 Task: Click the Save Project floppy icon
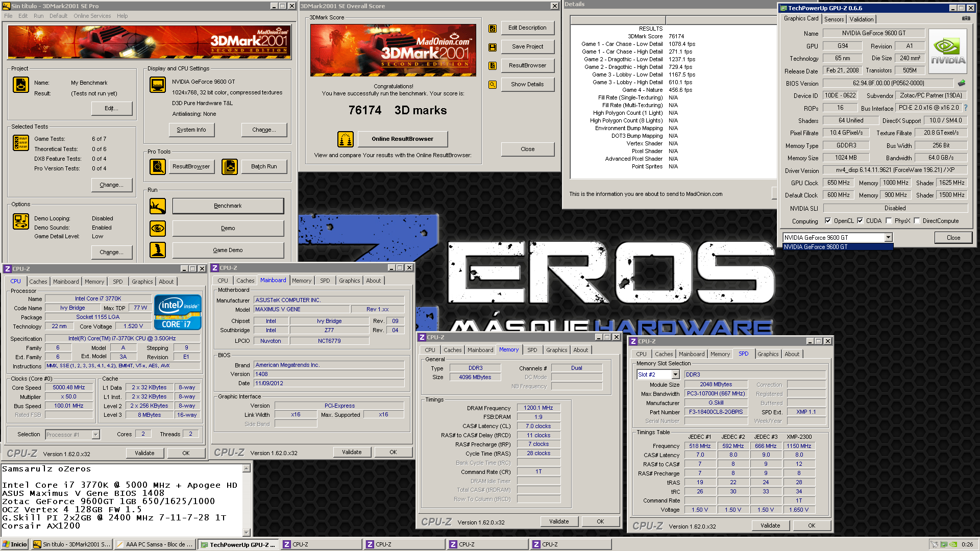(x=493, y=47)
